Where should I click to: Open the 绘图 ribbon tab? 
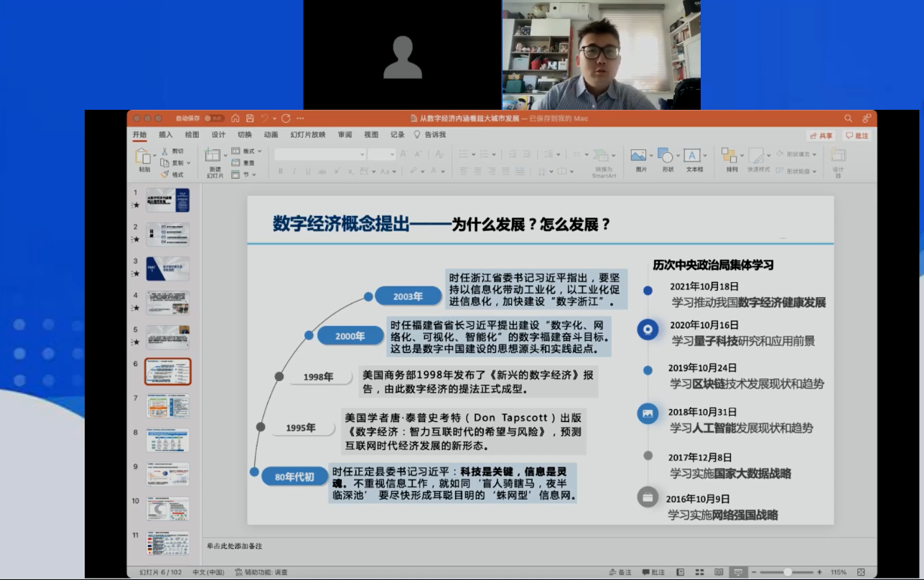coord(192,135)
